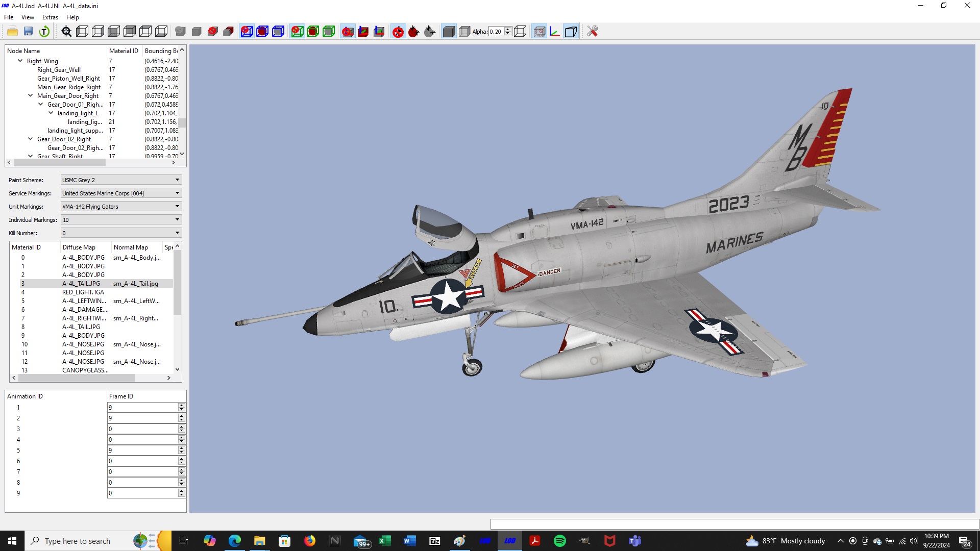Click the Frame ID column header
Viewport: 980px width, 551px height.
click(146, 396)
